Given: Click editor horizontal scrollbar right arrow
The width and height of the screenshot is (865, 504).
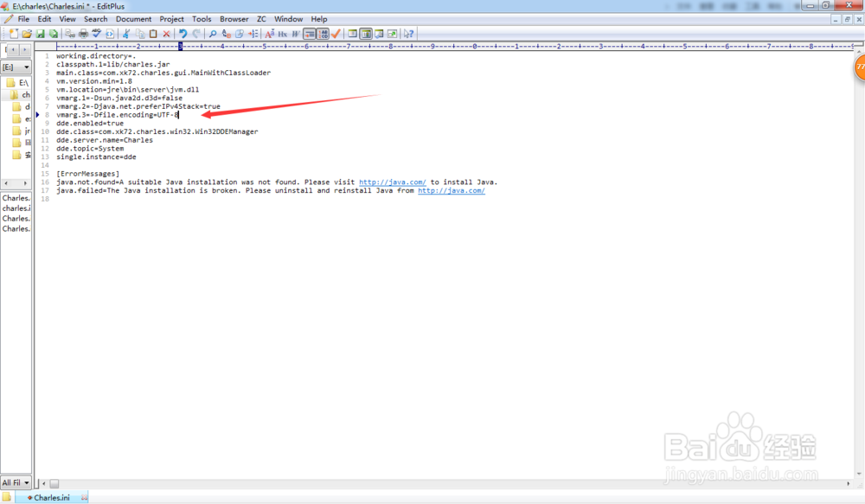Looking at the screenshot, I should (849, 483).
